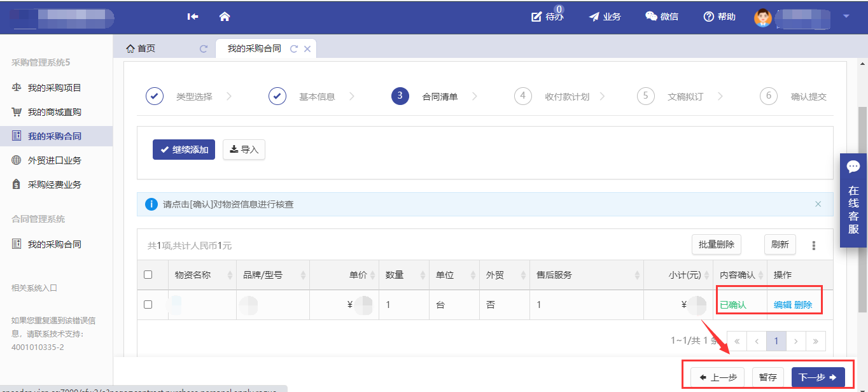Expand the user account dropdown arrow
The width and height of the screenshot is (868, 392).
(x=846, y=17)
